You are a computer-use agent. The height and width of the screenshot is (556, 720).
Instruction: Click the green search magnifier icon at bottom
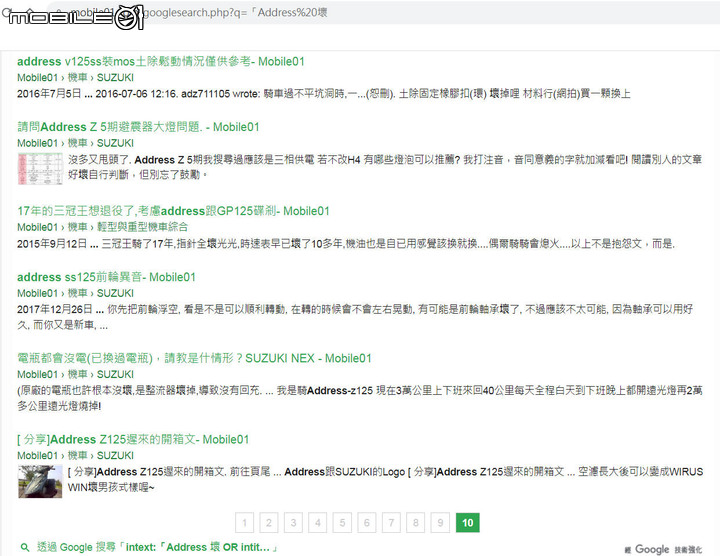coord(25,547)
